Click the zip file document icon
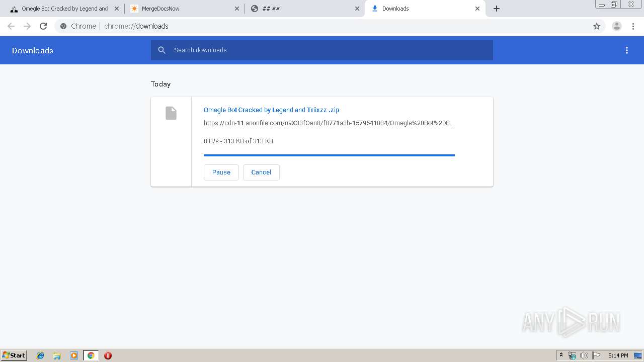The image size is (644, 362). tap(171, 113)
